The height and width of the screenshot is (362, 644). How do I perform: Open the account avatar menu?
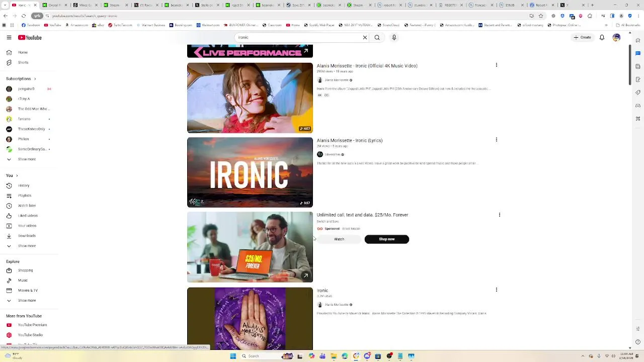[616, 37]
